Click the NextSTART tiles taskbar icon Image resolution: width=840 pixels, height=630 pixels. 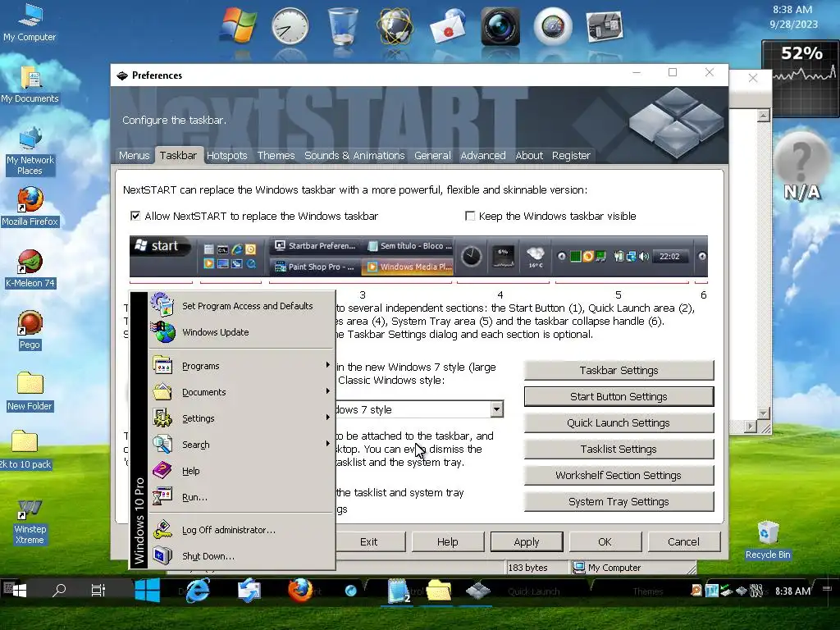pyautogui.click(x=478, y=591)
